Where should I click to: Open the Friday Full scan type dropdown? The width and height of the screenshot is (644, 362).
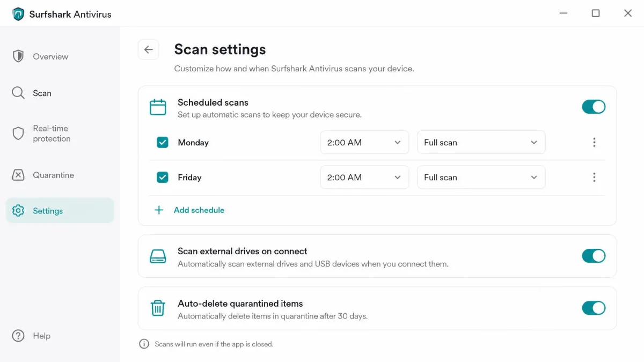tap(481, 178)
